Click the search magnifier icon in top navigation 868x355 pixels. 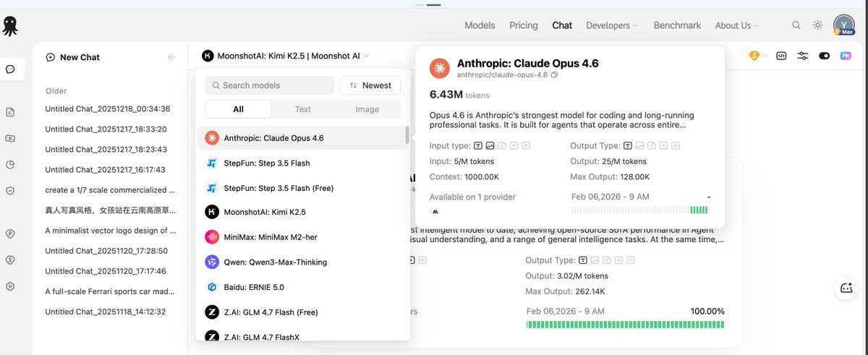[x=796, y=25]
